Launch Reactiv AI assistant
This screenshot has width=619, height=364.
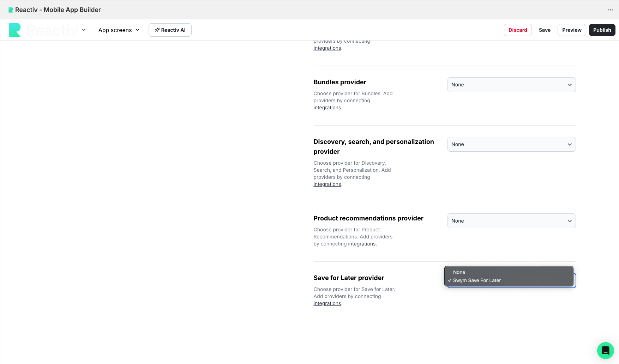pos(170,30)
